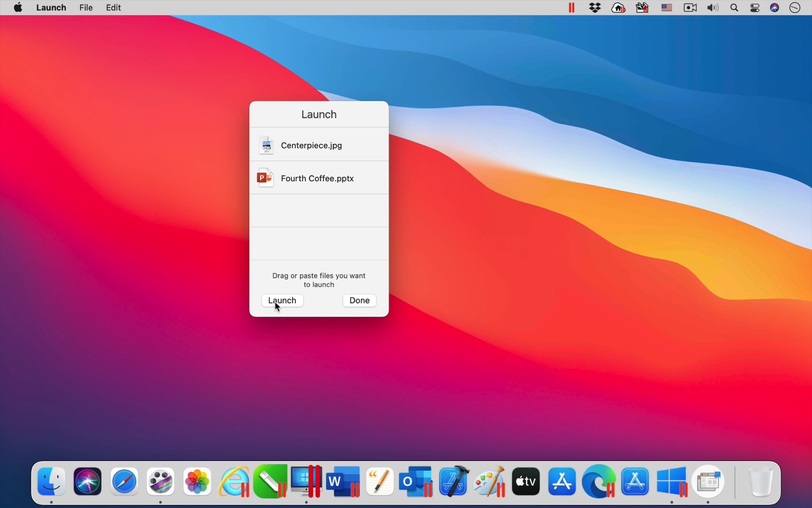The width and height of the screenshot is (812, 508).
Task: Click the screen recording camera menu bar icon
Action: (689, 7)
